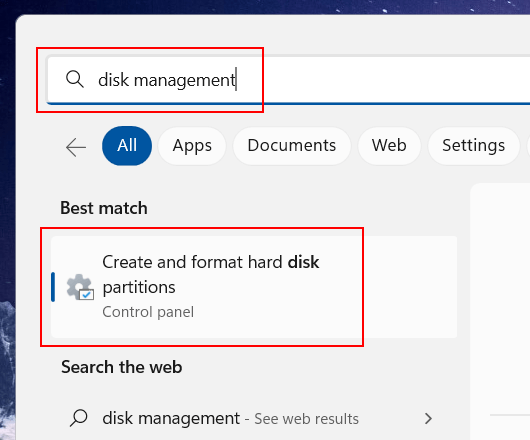
Task: Expand web result with the chevron arrow
Action: pos(428,418)
